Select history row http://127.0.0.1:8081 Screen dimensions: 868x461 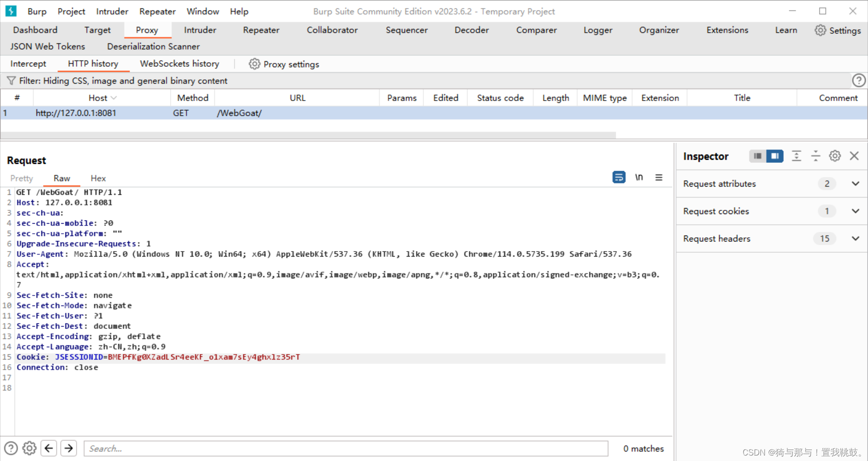pos(434,113)
